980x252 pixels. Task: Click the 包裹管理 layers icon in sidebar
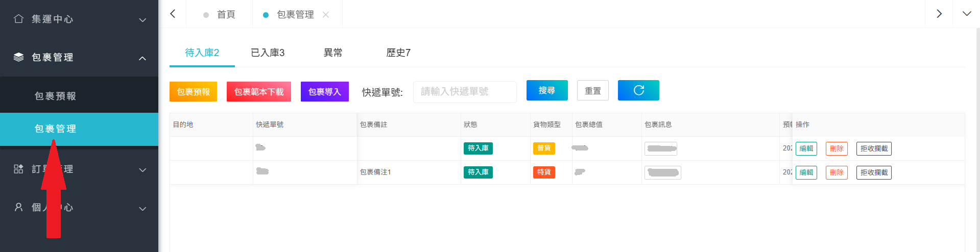coord(19,57)
